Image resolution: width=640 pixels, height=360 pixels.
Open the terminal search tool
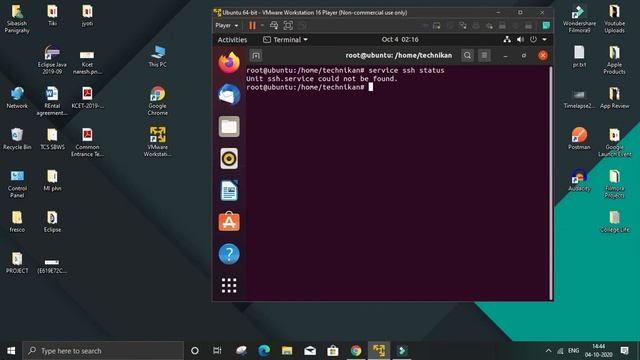(x=467, y=56)
